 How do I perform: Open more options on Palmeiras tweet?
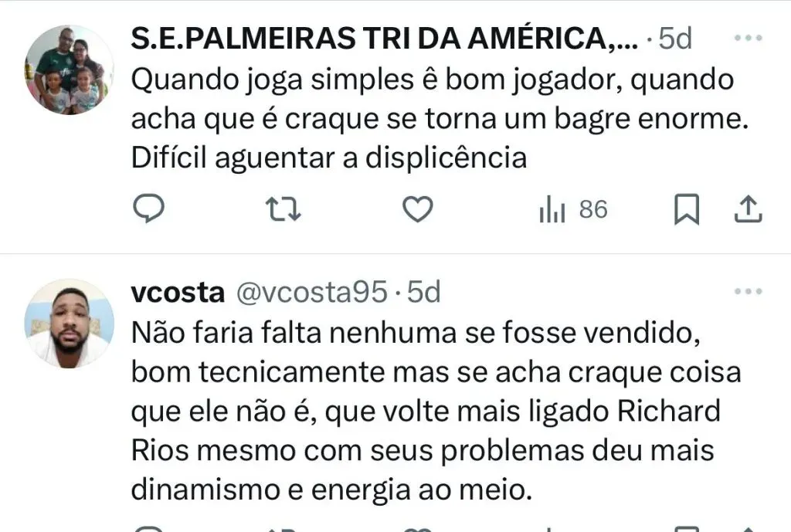[748, 38]
